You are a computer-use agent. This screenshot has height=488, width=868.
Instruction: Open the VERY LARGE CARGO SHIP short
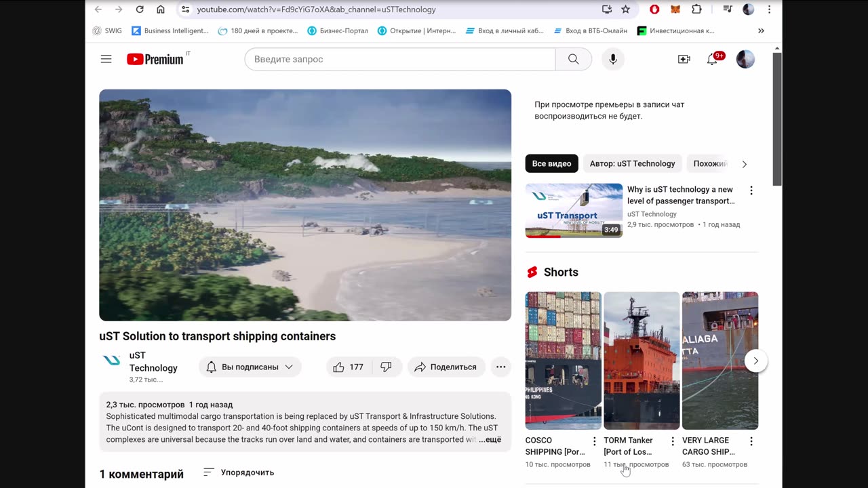[x=719, y=361]
